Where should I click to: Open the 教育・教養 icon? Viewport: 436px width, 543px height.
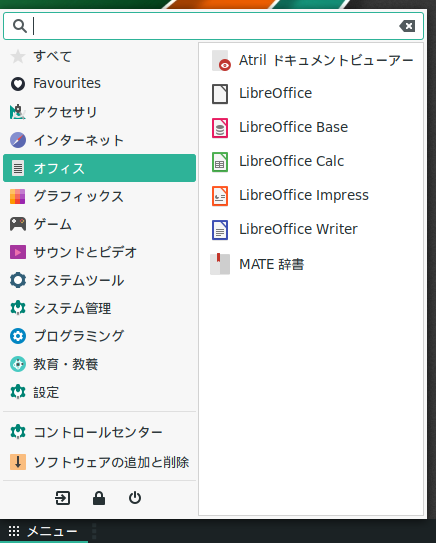point(18,364)
